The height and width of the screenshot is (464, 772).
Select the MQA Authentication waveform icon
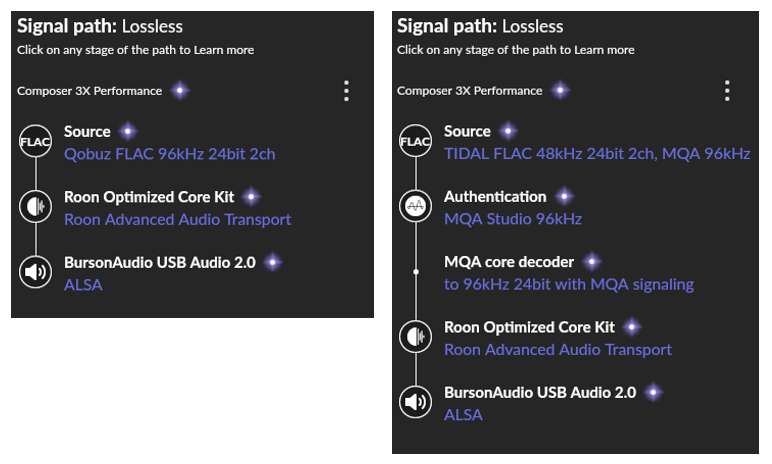tap(416, 206)
